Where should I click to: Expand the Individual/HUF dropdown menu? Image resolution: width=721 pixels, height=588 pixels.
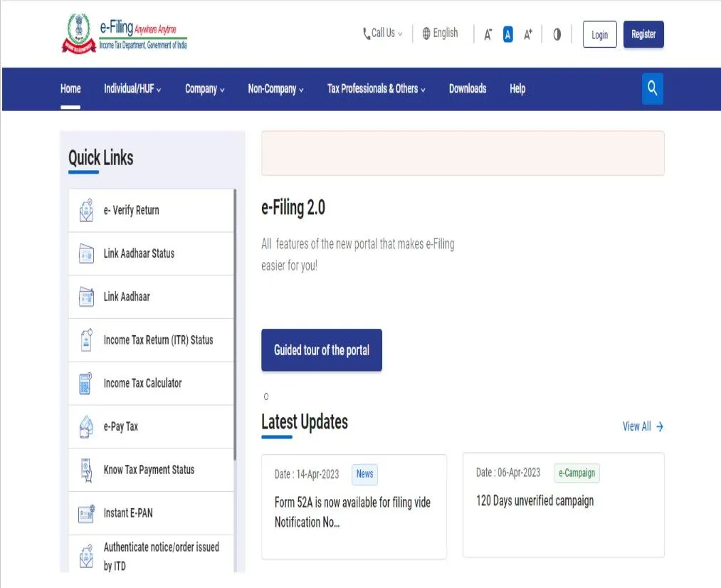coord(132,89)
